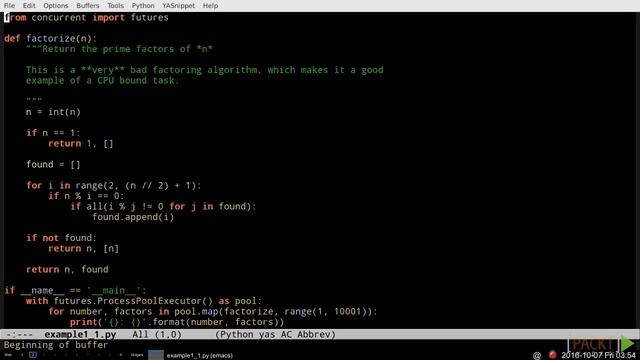Open the Tools menu
640x360 pixels.
(x=116, y=6)
